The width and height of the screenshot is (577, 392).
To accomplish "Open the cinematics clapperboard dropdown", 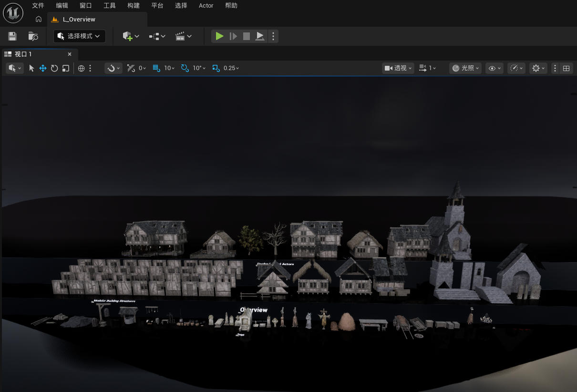I will 183,36.
